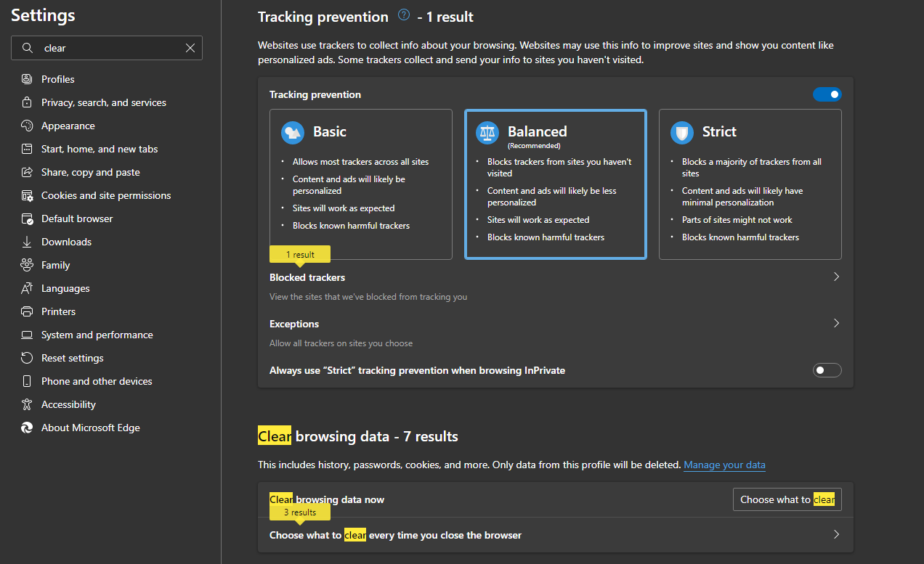Open Cookies and site permissions settings

106,195
